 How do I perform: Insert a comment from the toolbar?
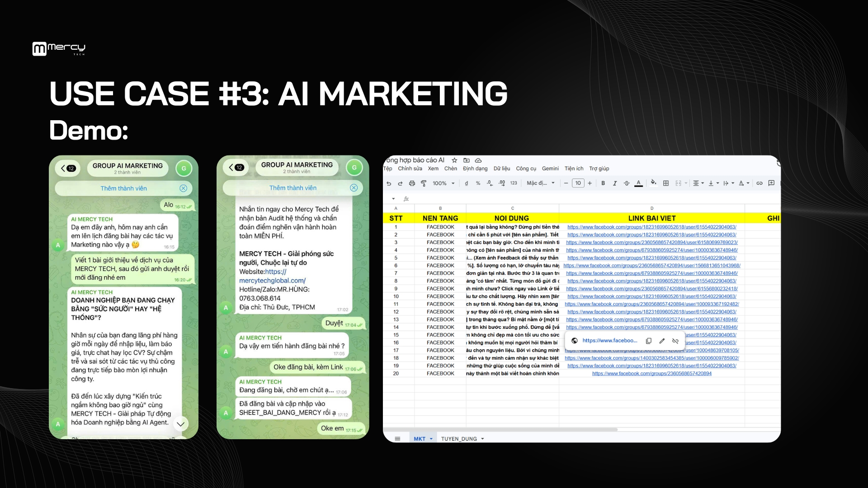point(771,183)
